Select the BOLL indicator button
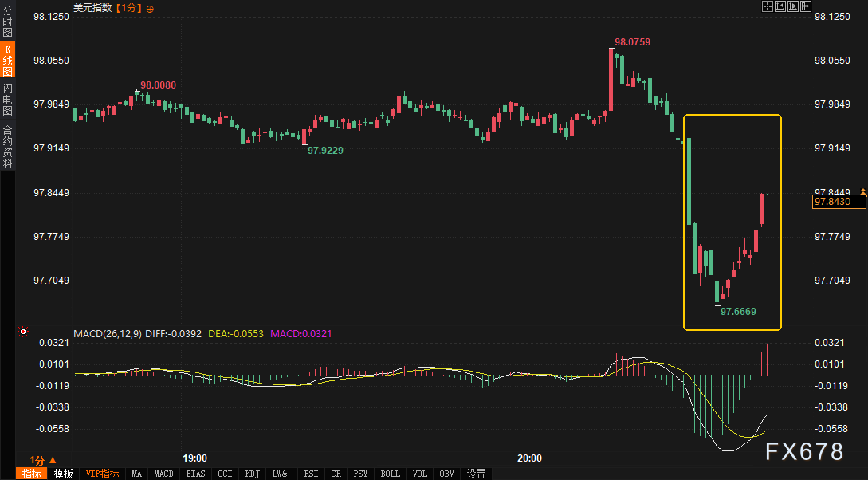 (x=390, y=474)
